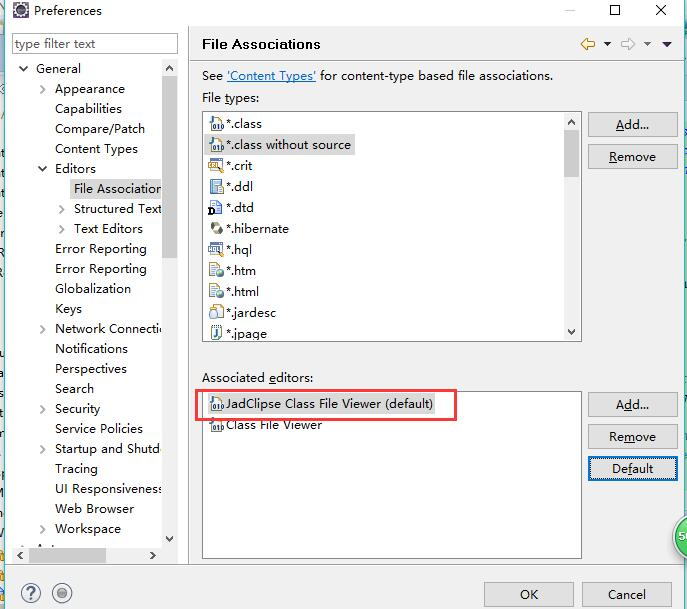Click the record preferences icon beside help
Viewport: 687px width, 609px height.
(62, 593)
